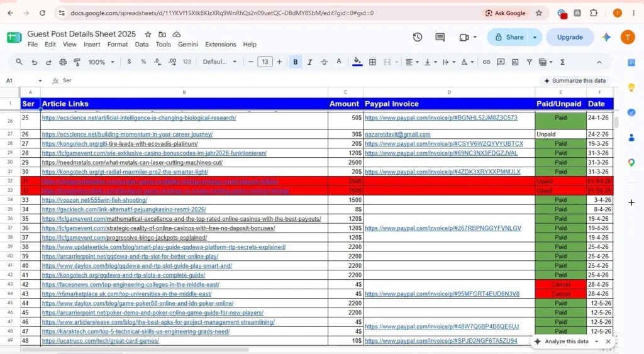Select the Paint format tool
Image resolution: width=644 pixels, height=354 pixels.
point(77,62)
